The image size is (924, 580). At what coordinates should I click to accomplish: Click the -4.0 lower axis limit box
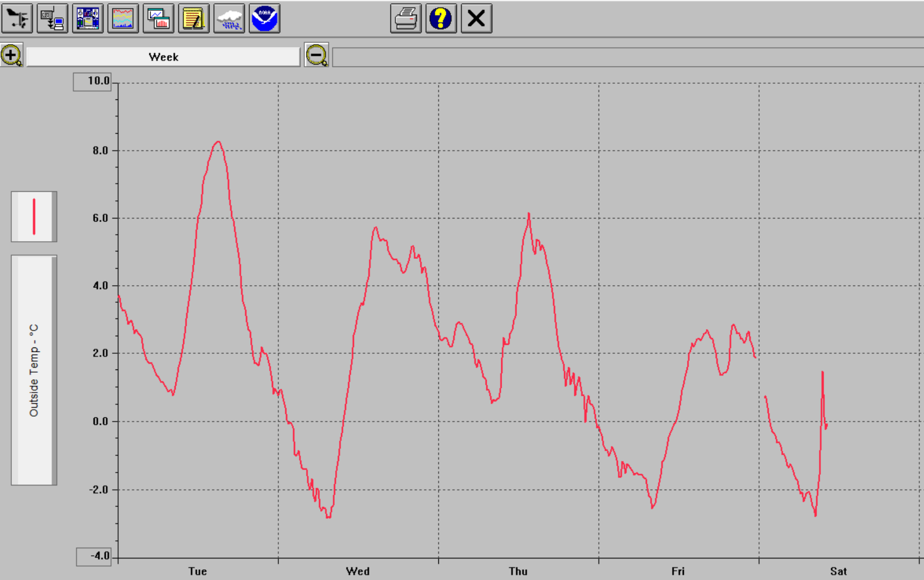94,556
